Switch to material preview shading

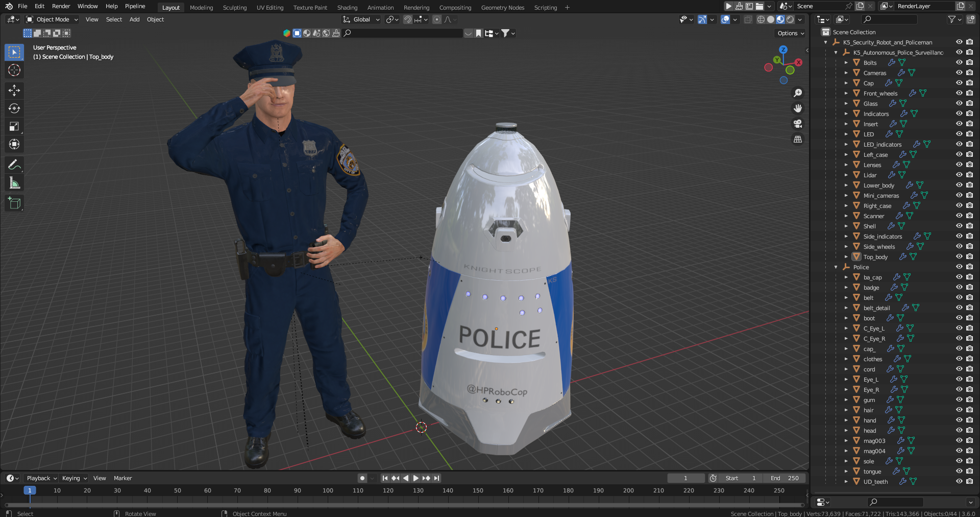coord(780,19)
